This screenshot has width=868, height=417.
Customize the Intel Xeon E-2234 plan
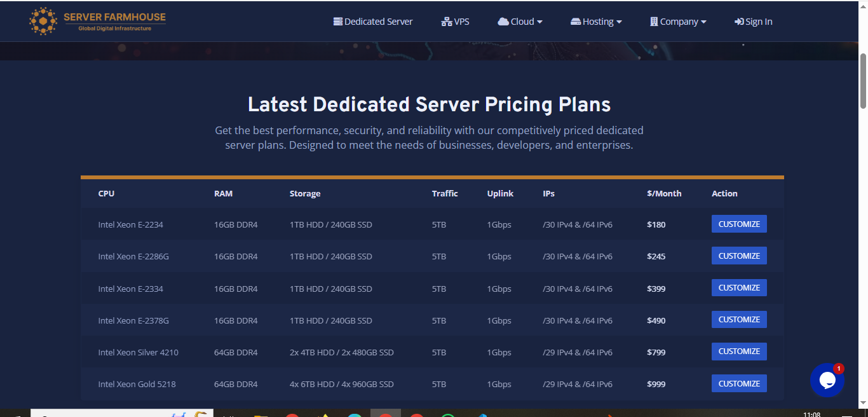738,224
